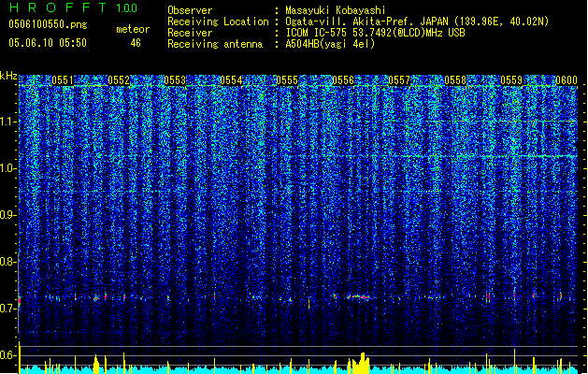
Task: Click the HROFFT 1.0.0 title text
Action: [x=73, y=7]
